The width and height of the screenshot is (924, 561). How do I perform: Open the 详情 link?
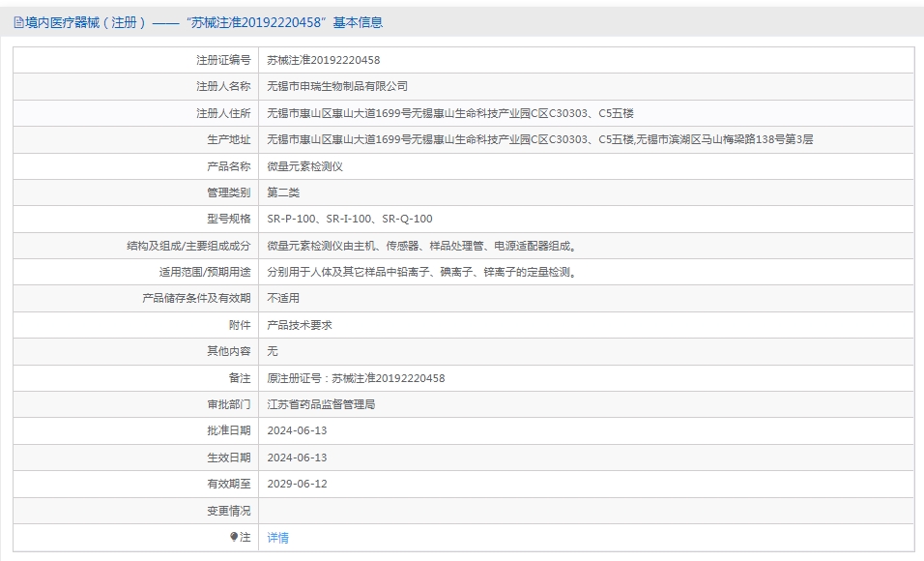point(277,538)
